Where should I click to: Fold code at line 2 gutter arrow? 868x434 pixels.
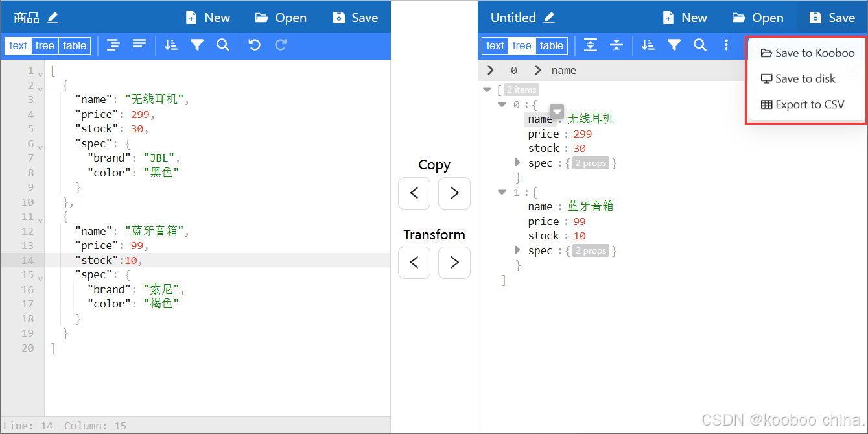40,88
